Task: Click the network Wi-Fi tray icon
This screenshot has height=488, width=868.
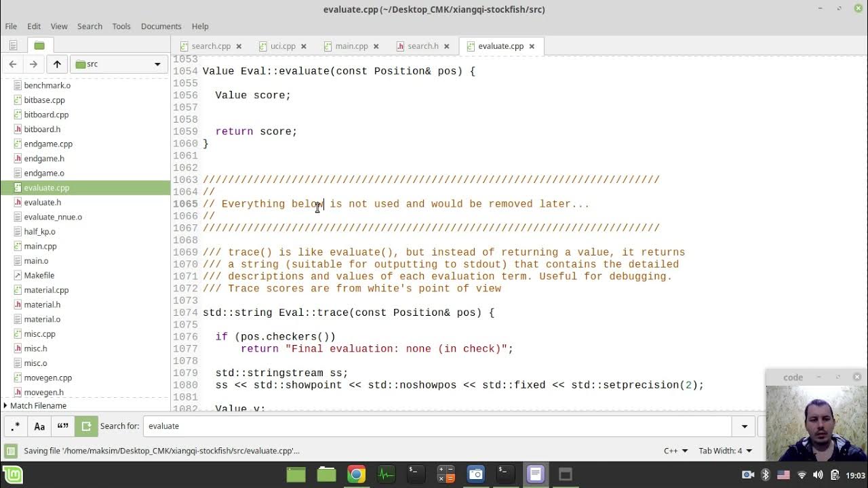Action: coord(802,474)
